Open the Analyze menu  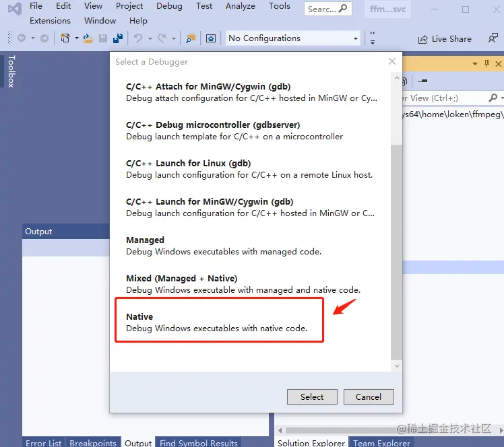(x=240, y=6)
